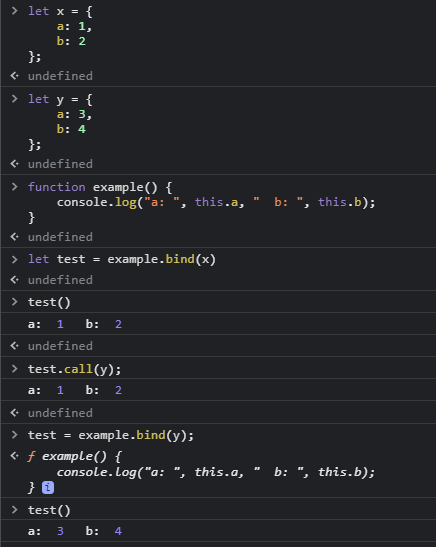Click the 'function' keyword in example definition
Image resolution: width=436 pixels, height=547 pixels.
click(57, 187)
